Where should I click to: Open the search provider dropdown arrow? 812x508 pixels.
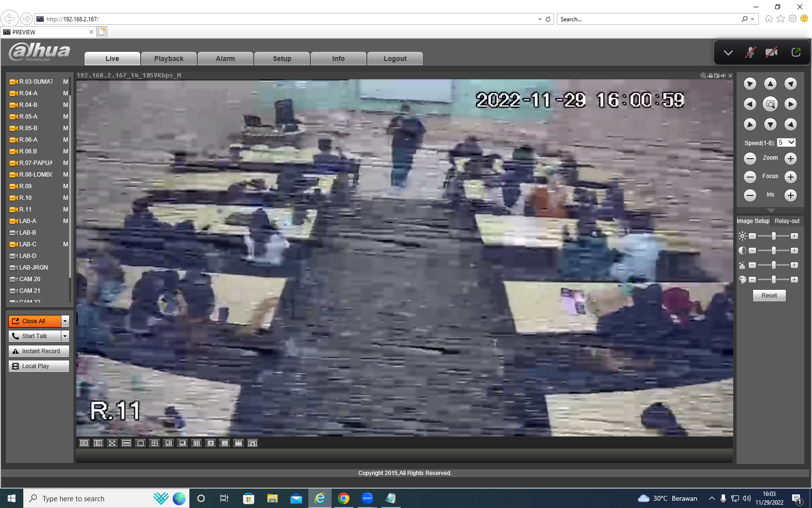coord(753,19)
